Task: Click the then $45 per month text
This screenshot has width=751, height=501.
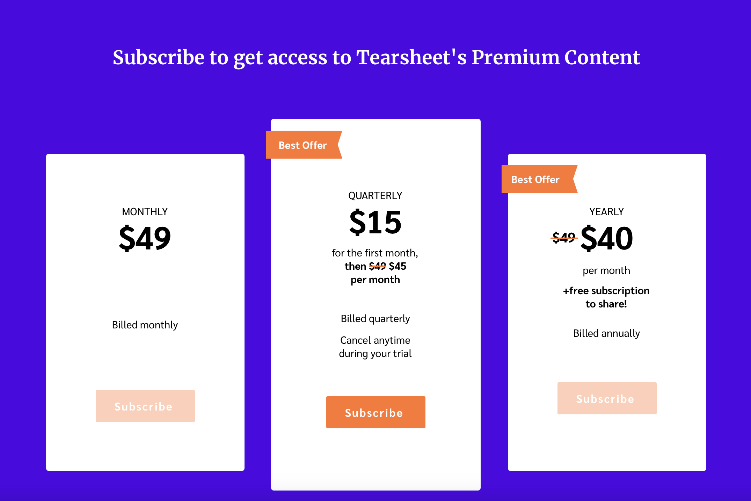Action: pyautogui.click(x=376, y=273)
